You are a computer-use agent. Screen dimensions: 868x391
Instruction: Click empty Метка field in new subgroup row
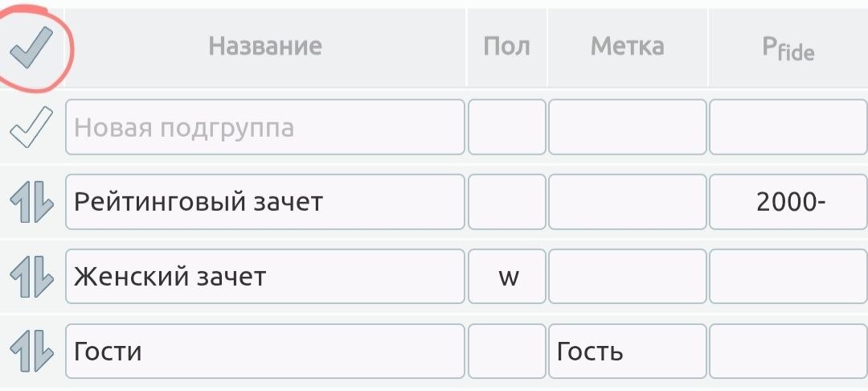click(x=627, y=127)
